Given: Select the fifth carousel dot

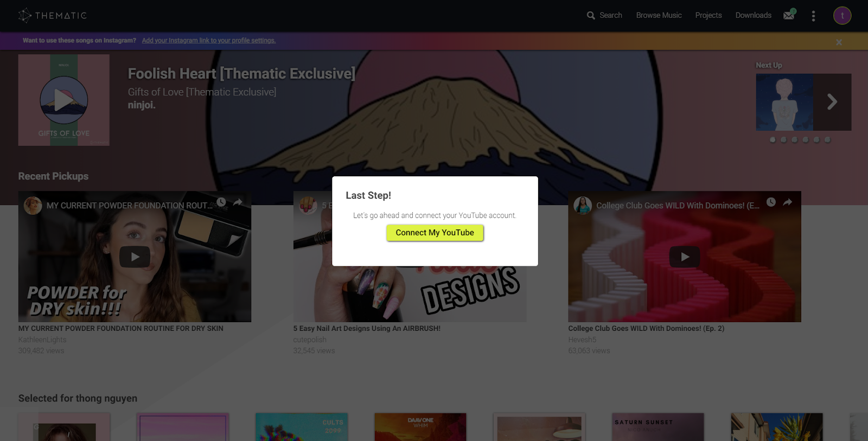Looking at the screenshot, I should click(x=816, y=139).
